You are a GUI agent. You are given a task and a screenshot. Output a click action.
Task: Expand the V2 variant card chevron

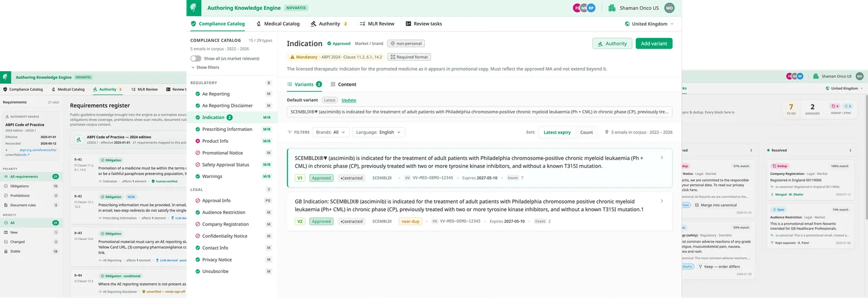pos(662,201)
